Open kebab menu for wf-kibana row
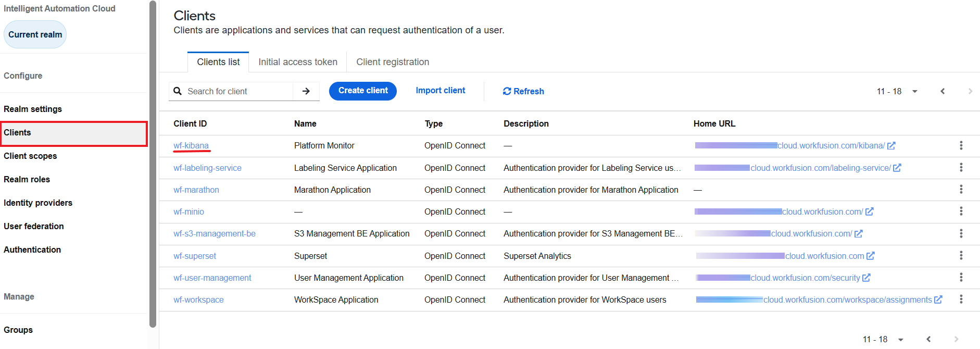The height and width of the screenshot is (349, 980). pos(961,145)
